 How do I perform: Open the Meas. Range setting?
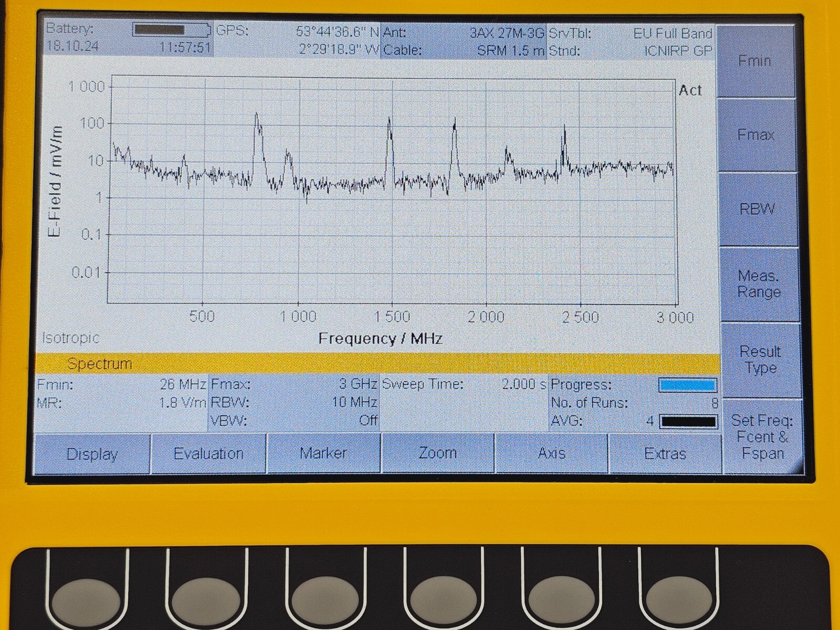(759, 284)
